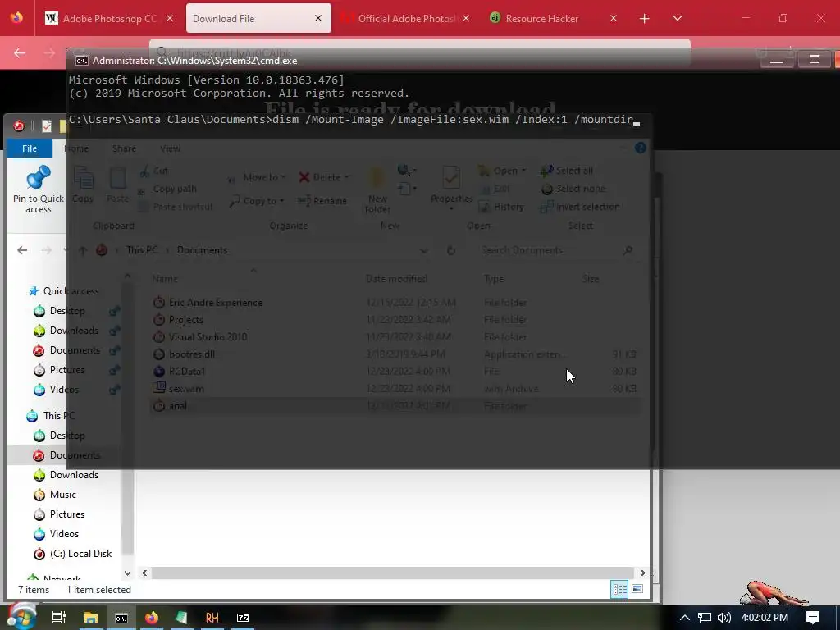Switch to Resource Hacker browser tab
Viewport: 840px width, 630px height.
pos(553,18)
